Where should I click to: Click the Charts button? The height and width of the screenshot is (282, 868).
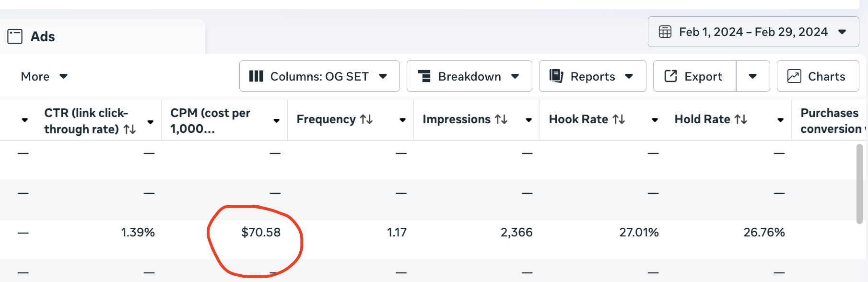pyautogui.click(x=818, y=76)
